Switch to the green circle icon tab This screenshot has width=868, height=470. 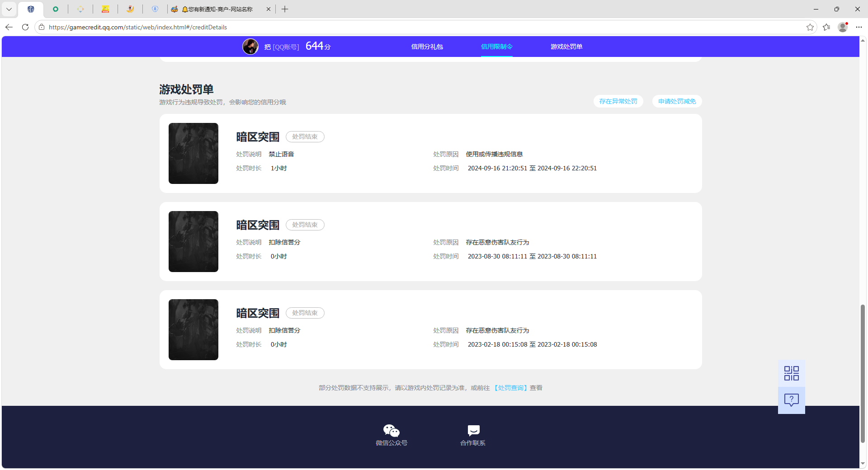[x=56, y=9]
